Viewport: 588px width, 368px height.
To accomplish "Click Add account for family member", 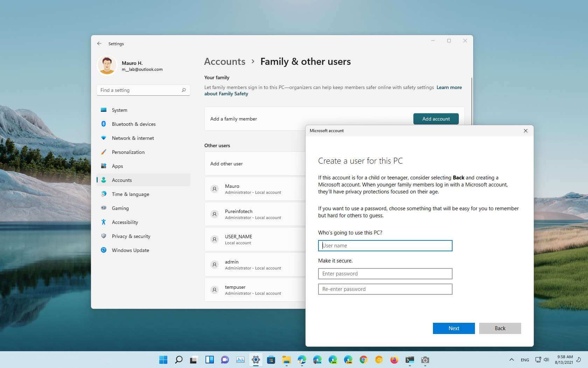I will 436,119.
